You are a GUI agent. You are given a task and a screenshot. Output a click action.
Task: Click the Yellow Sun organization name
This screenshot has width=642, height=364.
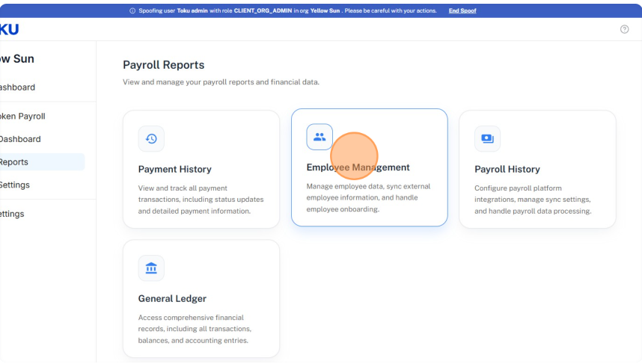coord(16,58)
